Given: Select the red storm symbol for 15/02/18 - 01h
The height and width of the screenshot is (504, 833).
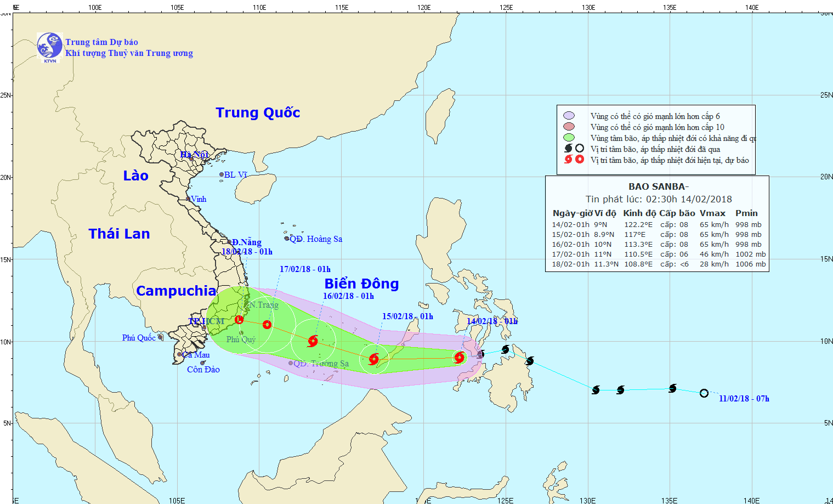Looking at the screenshot, I should pos(374,359).
